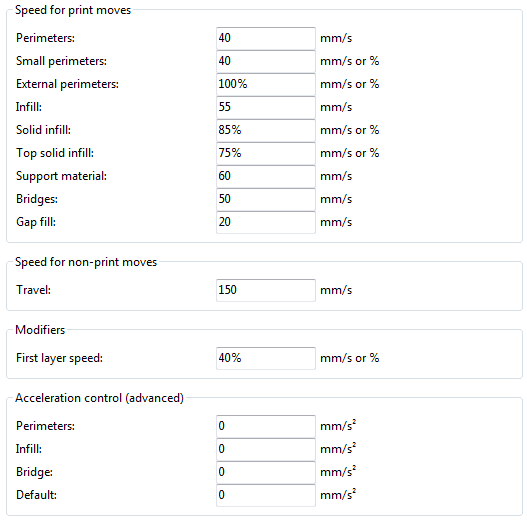The image size is (527, 521).
Task: Click the Speed for non-print moves heading
Action: [x=86, y=262]
